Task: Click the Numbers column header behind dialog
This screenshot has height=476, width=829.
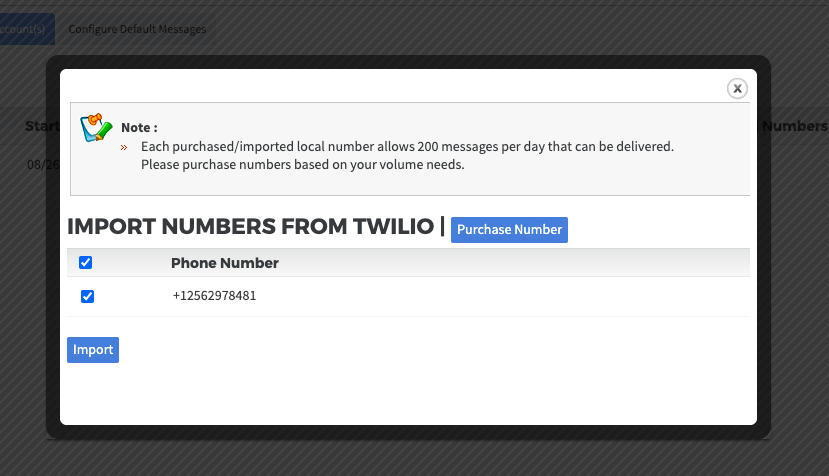Action: pos(795,126)
